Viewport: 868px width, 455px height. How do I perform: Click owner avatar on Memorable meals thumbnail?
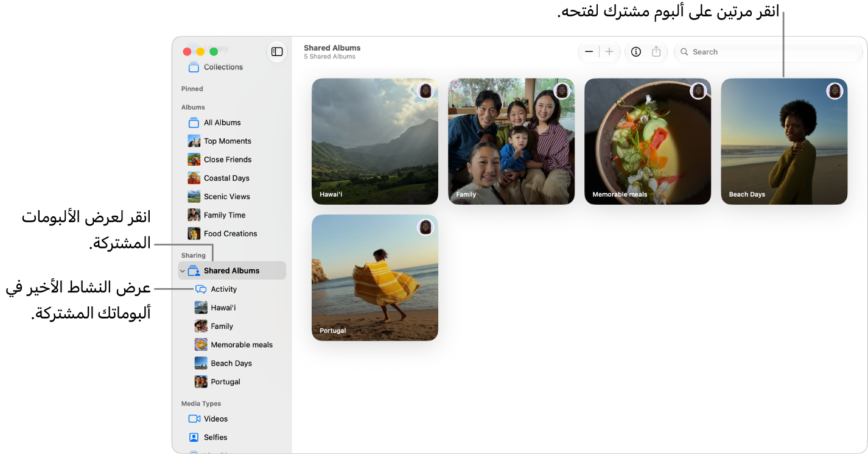[x=698, y=91]
